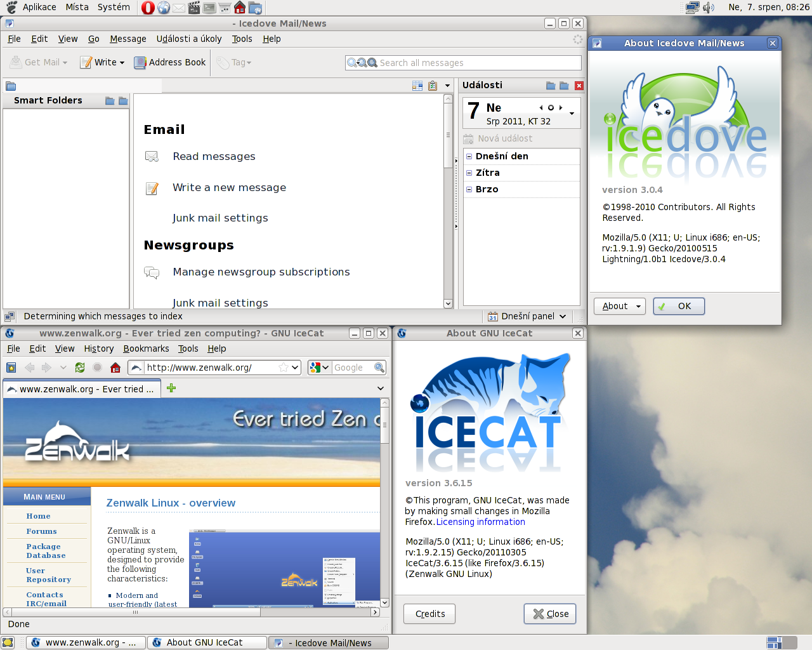This screenshot has height=650, width=812.
Task: Select the www.zenwalk.org browser tab
Action: [82, 388]
